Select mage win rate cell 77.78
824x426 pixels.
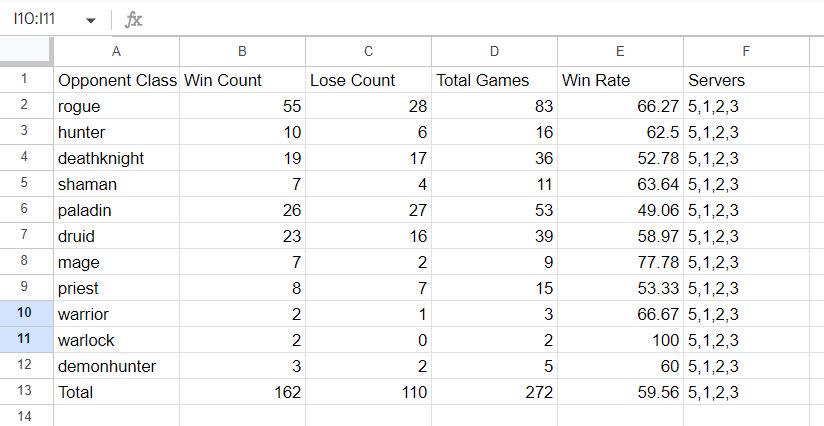620,262
